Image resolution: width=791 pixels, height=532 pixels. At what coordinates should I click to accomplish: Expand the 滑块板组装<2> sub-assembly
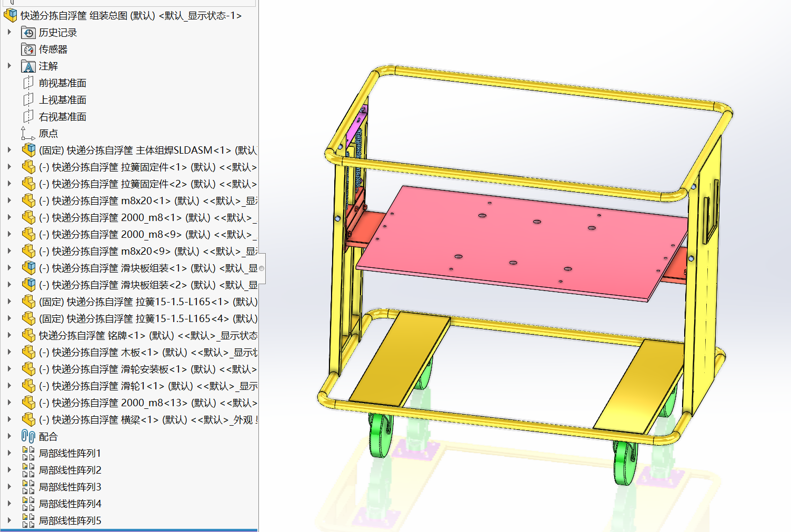point(9,285)
